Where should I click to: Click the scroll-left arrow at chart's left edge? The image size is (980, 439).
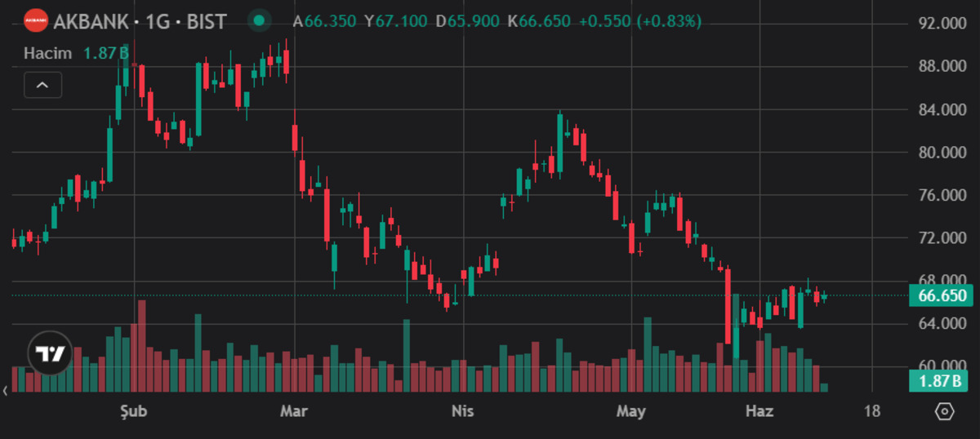(x=6, y=392)
